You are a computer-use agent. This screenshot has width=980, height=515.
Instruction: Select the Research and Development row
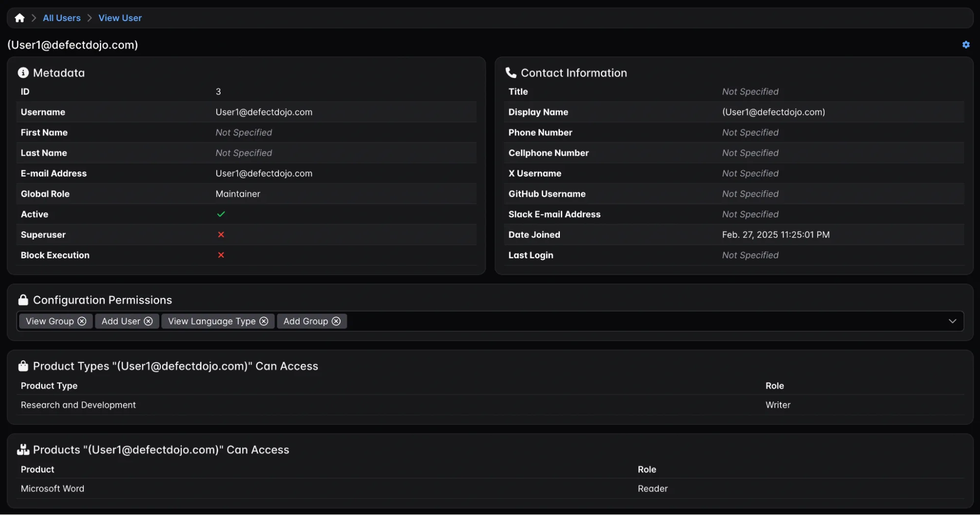tap(78, 405)
